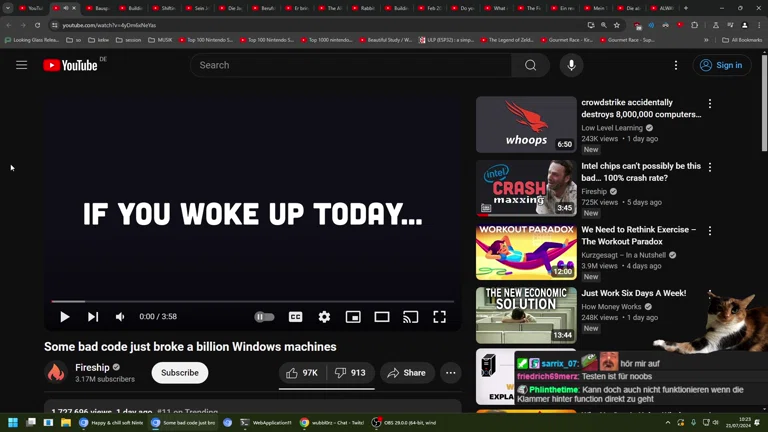Switch to the first 'YouTu' tab
The height and width of the screenshot is (432, 768).
tap(31, 8)
